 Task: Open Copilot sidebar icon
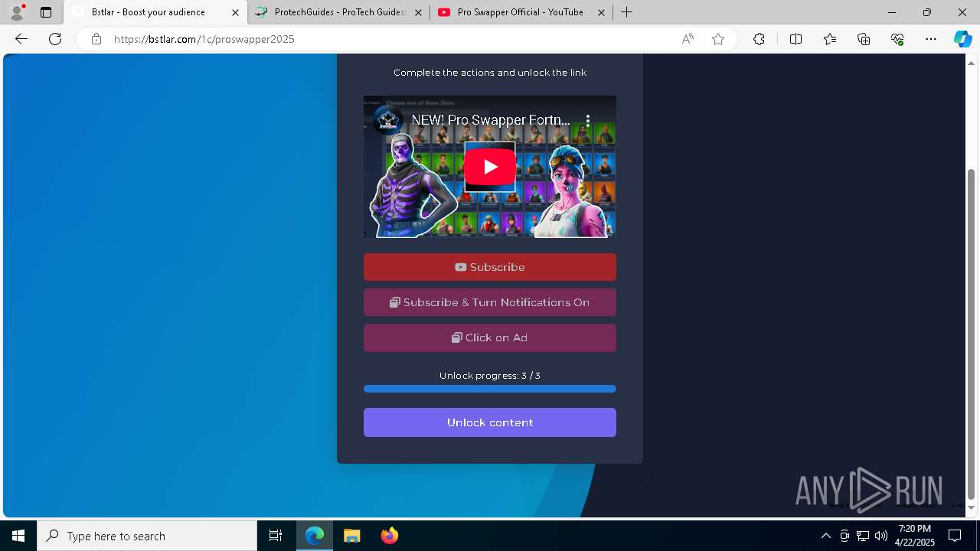click(x=962, y=39)
